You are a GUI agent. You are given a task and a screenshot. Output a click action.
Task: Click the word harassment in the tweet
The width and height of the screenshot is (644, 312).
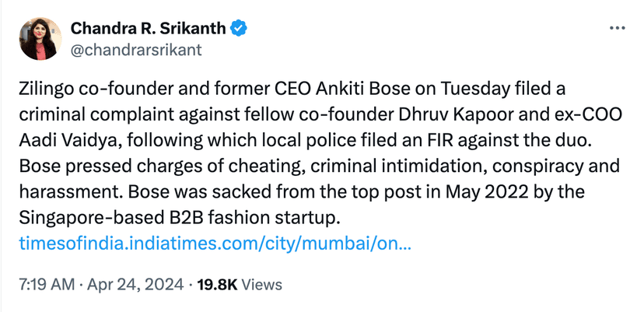point(65,191)
